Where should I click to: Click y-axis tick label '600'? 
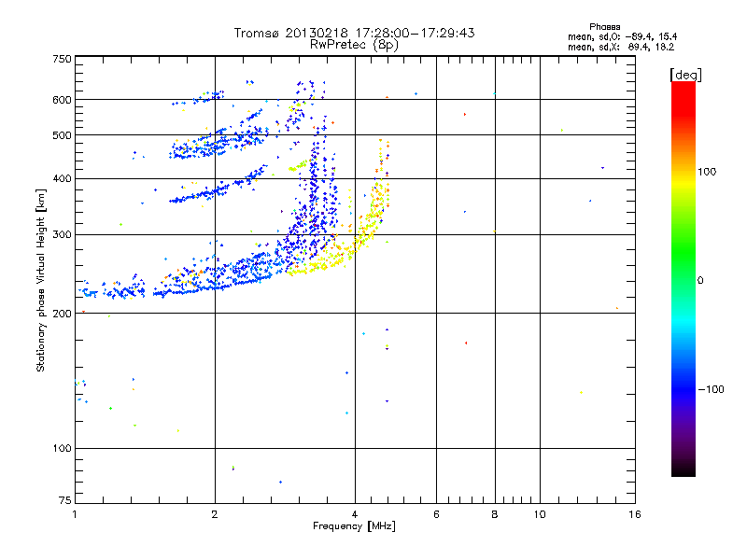[62, 100]
